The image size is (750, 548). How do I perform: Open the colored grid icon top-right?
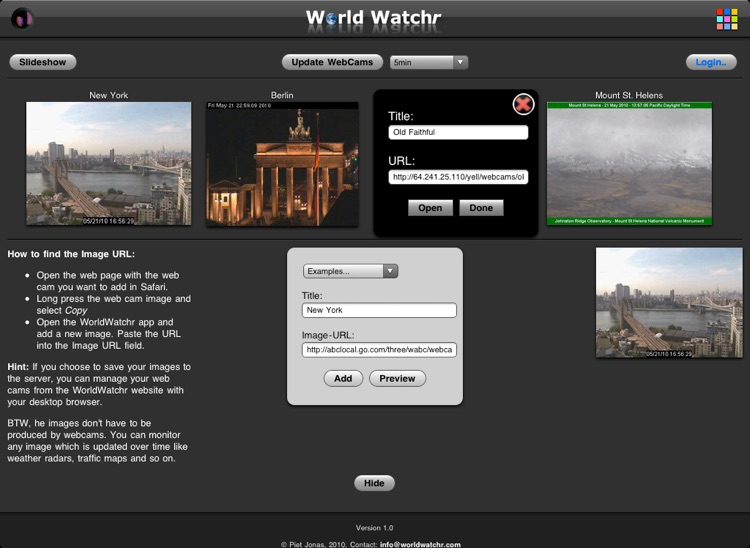coord(727,19)
